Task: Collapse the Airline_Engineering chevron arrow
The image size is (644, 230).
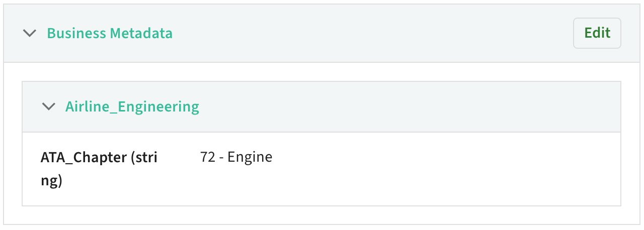Action: (48, 106)
